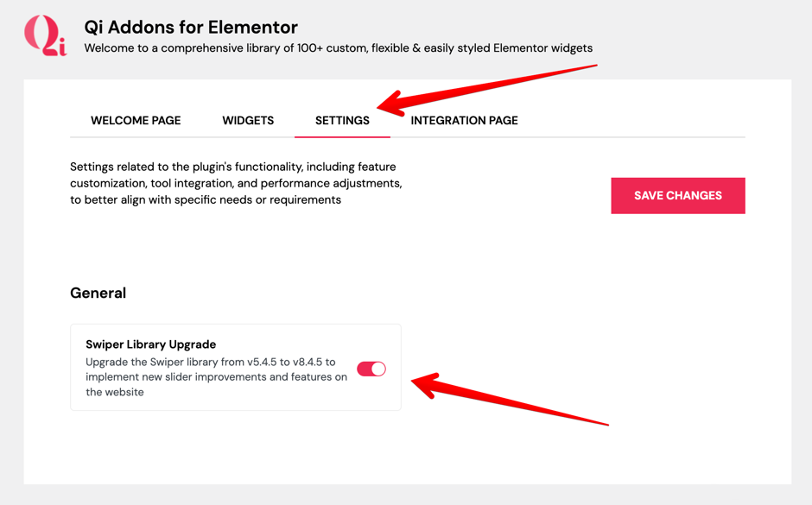Click the large "Q" shape of the logo
This screenshot has height=505, width=812.
coord(40,34)
